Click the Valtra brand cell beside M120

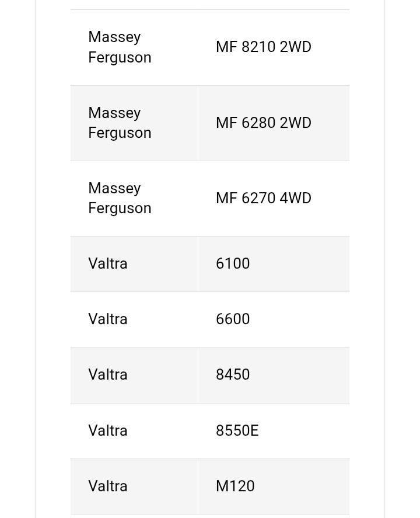108,486
